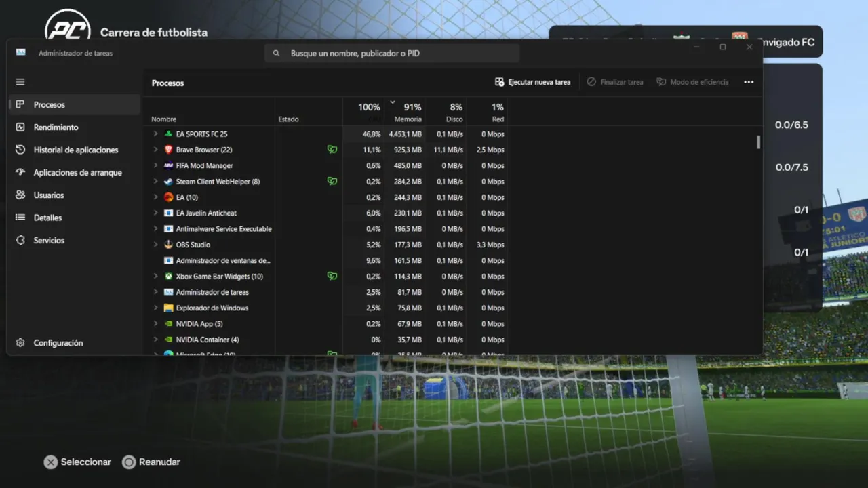Click the Task Manager title bar icon
This screenshot has width=868, height=488.
pyautogui.click(x=21, y=53)
